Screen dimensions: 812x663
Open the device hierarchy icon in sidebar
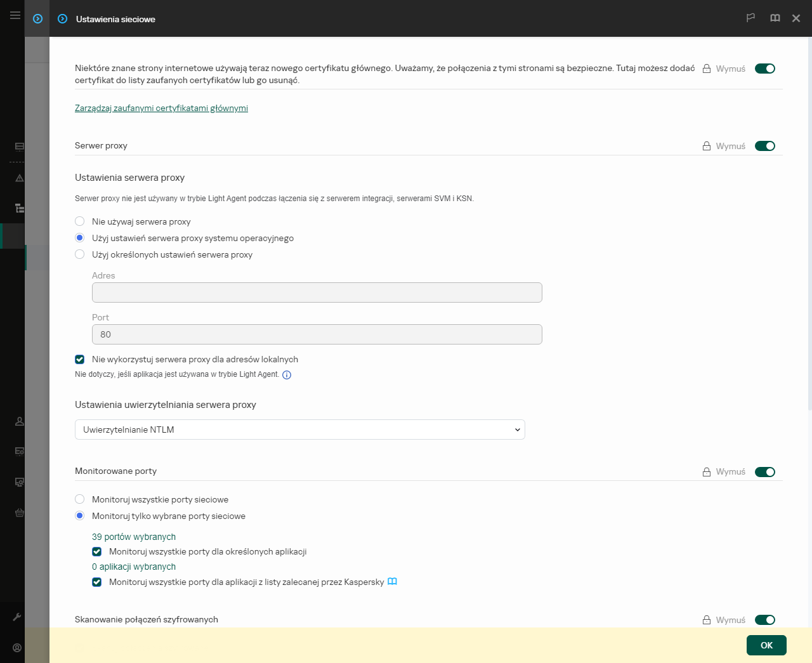18,207
